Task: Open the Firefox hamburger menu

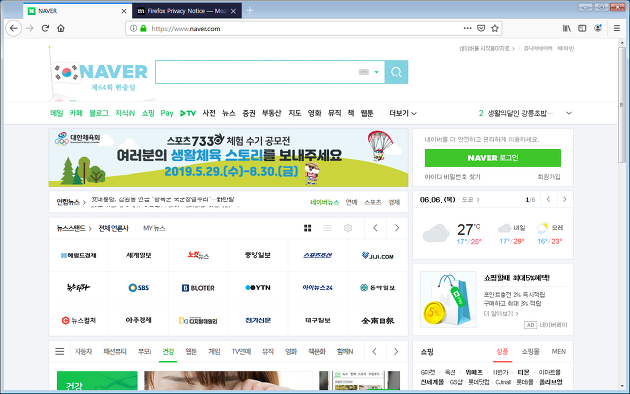Action: [617, 28]
